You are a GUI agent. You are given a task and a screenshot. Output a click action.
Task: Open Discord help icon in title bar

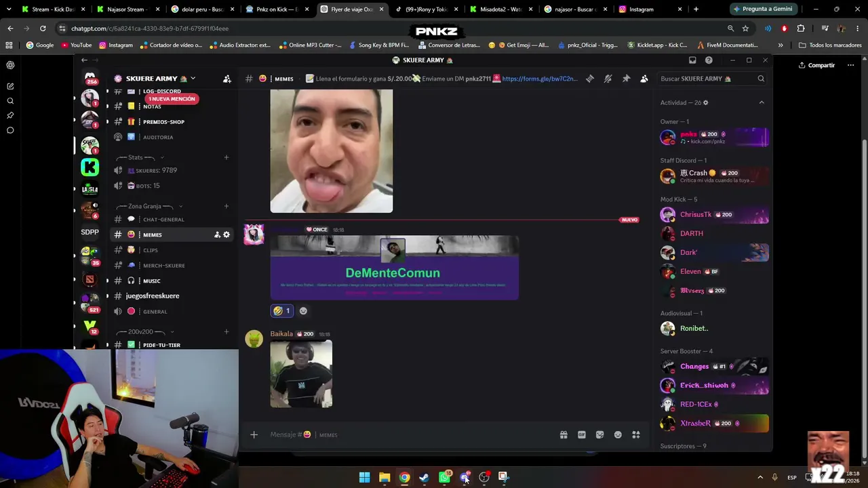(709, 60)
